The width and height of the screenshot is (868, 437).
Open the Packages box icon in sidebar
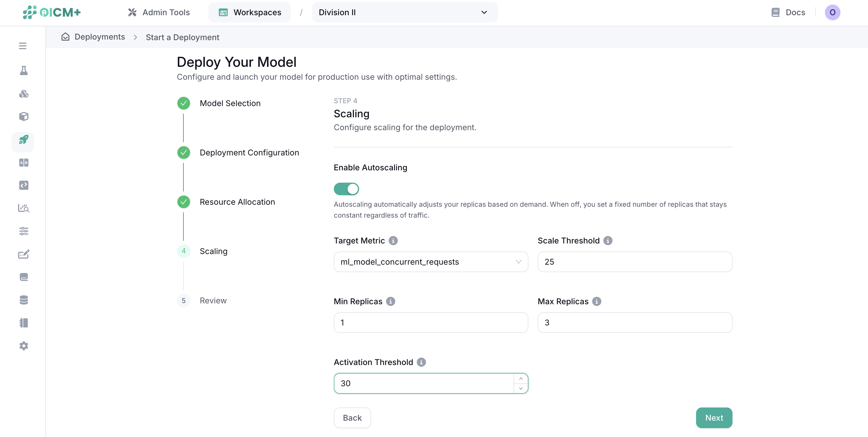point(23,116)
